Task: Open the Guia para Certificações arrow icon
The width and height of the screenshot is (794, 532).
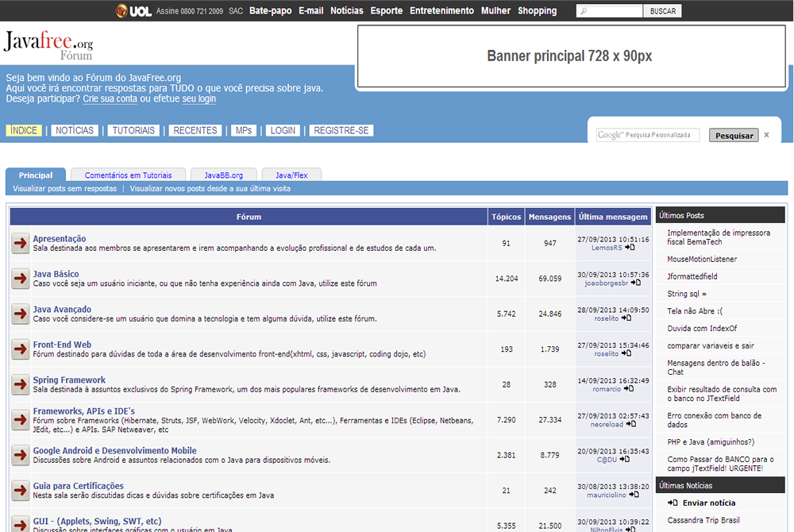Action: point(21,491)
